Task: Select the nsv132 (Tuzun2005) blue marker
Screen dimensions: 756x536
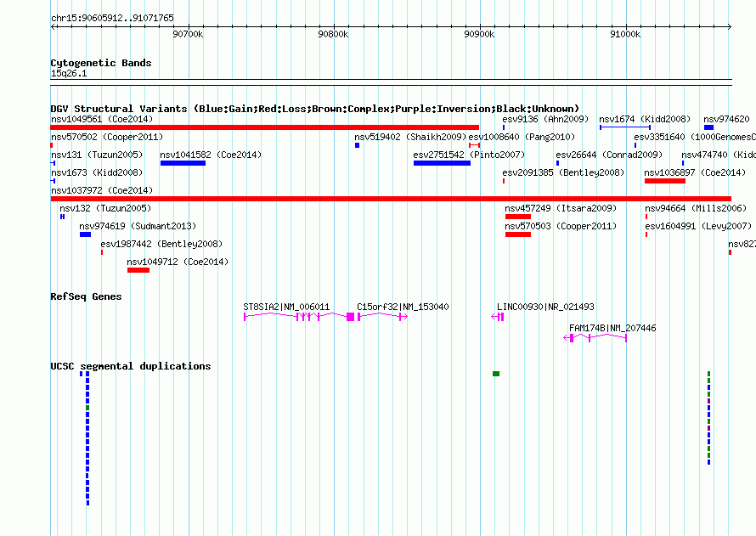Action: pyautogui.click(x=62, y=217)
